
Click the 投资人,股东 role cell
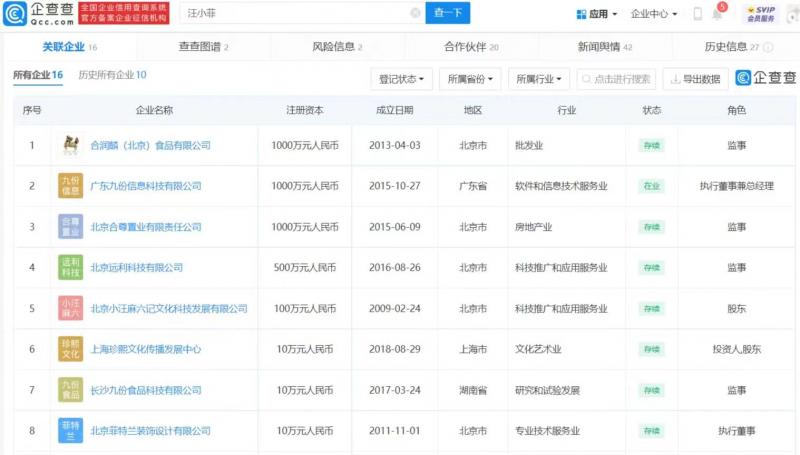[x=737, y=349]
